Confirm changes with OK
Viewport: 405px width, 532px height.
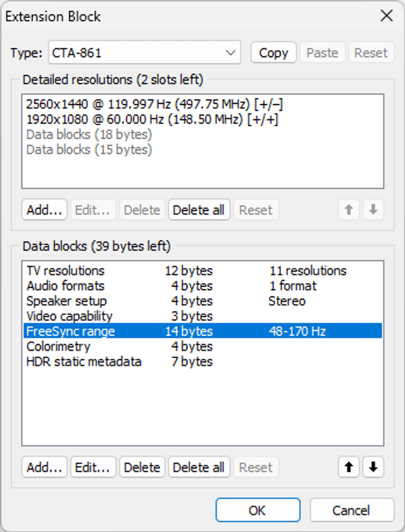click(x=258, y=510)
